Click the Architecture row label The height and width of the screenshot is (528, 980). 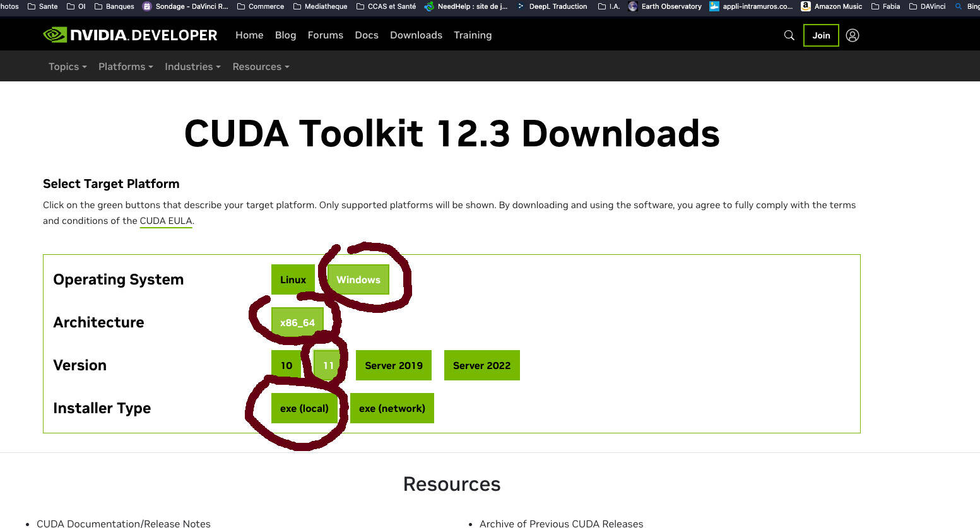pyautogui.click(x=98, y=322)
